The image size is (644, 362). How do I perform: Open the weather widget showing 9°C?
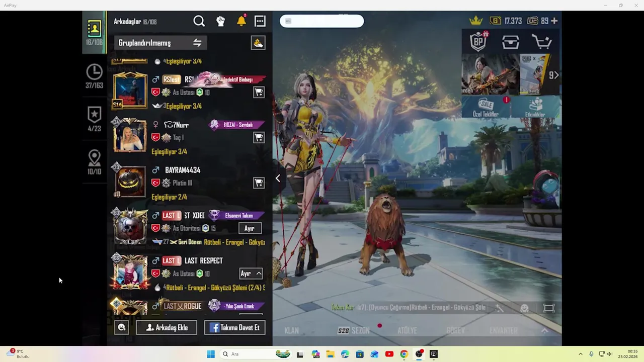click(x=18, y=353)
